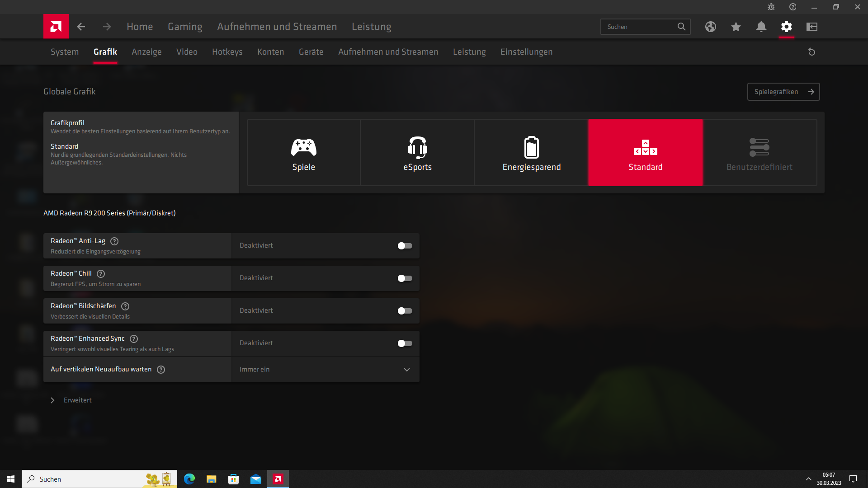The height and width of the screenshot is (488, 868).
Task: Enable the Radeon Chill toggle
Action: 405,278
